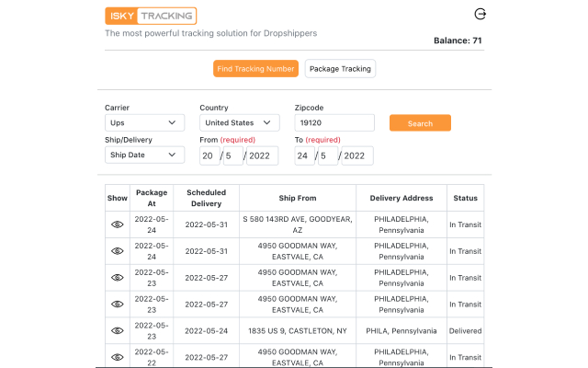Click the ISKY Tracking logo
The width and height of the screenshot is (588, 368).
pos(151,16)
